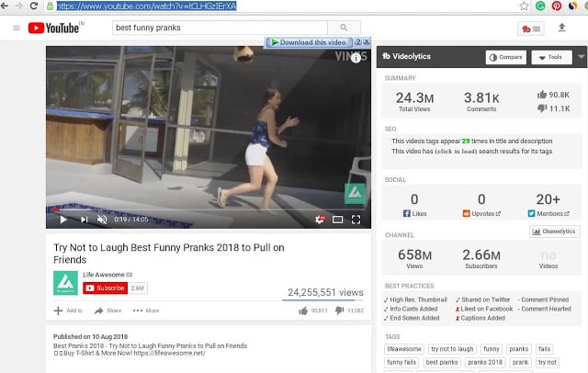
Task: Open video player settings gear
Action: (320, 220)
